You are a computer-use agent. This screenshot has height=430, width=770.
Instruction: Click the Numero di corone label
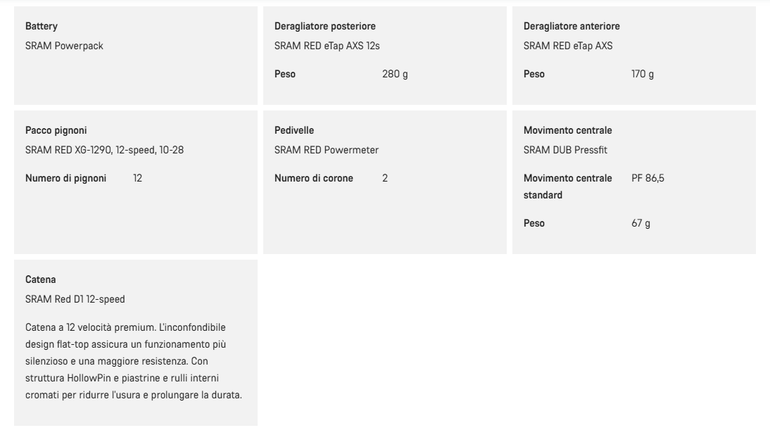(313, 178)
